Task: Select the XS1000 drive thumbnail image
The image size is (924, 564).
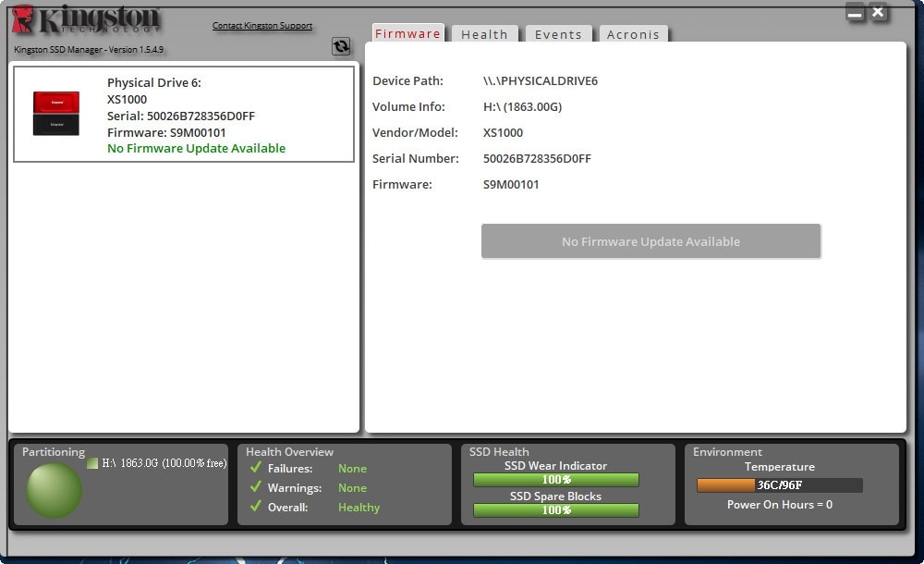Action: pos(56,114)
